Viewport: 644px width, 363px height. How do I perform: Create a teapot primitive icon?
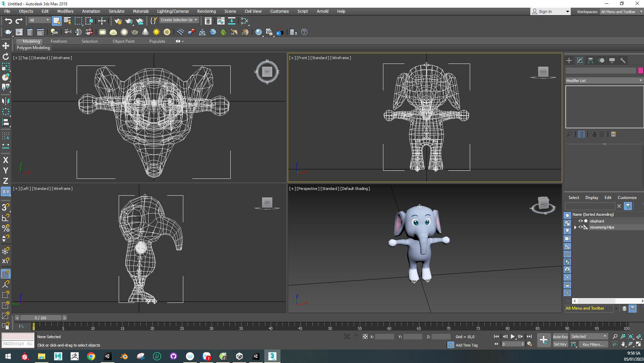click(x=135, y=32)
